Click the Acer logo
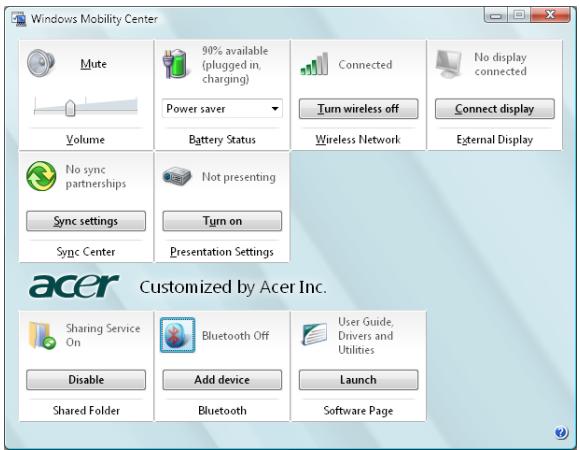 click(74, 286)
